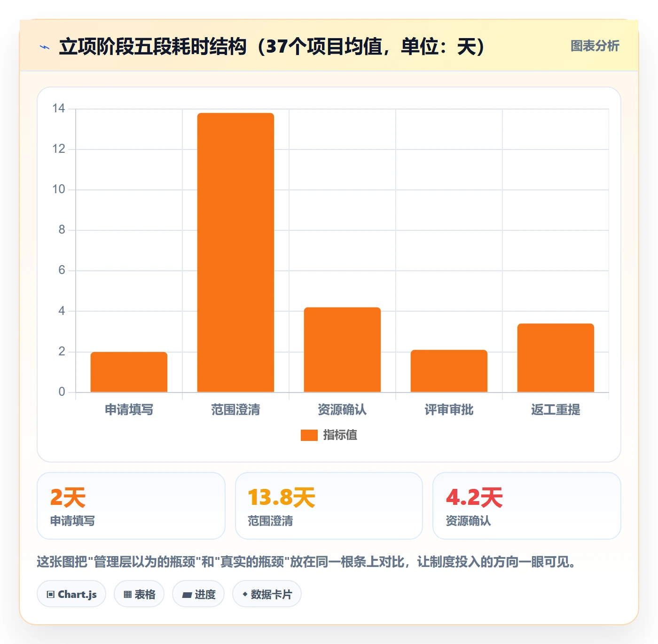The height and width of the screenshot is (644, 658).
Task: Select the 资源确认 bar in the chart
Action: click(x=342, y=350)
